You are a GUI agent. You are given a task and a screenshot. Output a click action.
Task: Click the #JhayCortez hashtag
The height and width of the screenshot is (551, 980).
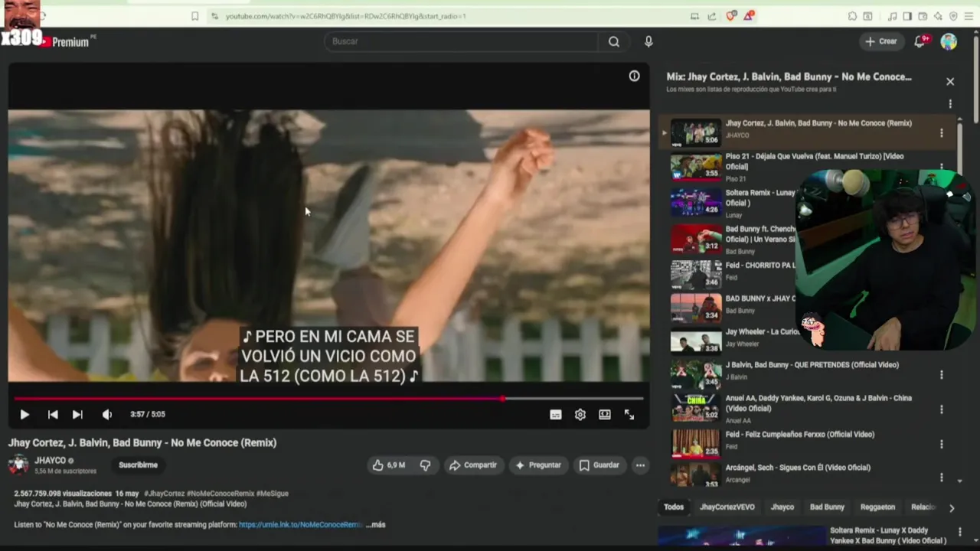click(x=165, y=494)
